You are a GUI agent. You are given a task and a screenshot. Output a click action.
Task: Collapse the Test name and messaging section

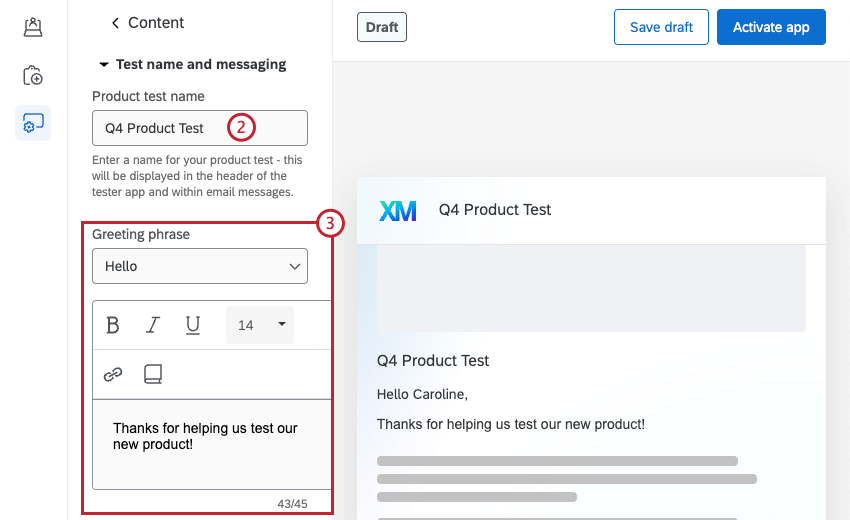click(103, 65)
